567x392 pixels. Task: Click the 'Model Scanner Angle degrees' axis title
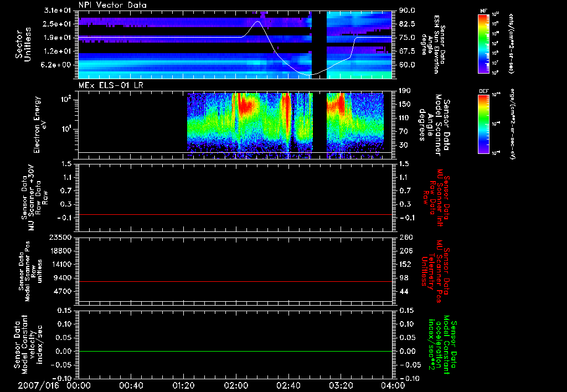pos(434,125)
